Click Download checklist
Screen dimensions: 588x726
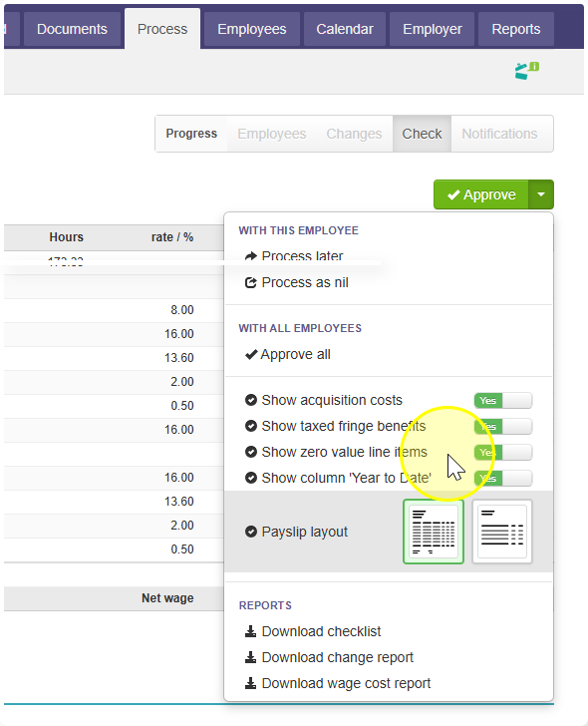click(321, 631)
